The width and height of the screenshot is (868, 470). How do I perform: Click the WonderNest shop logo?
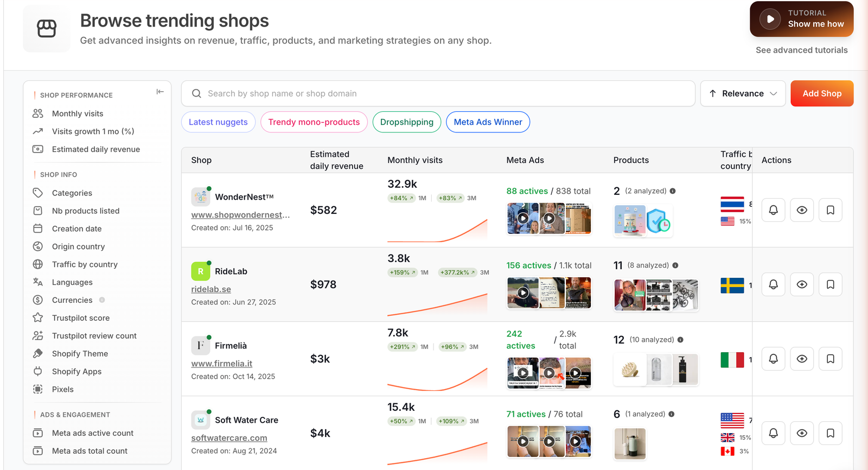[201, 196]
